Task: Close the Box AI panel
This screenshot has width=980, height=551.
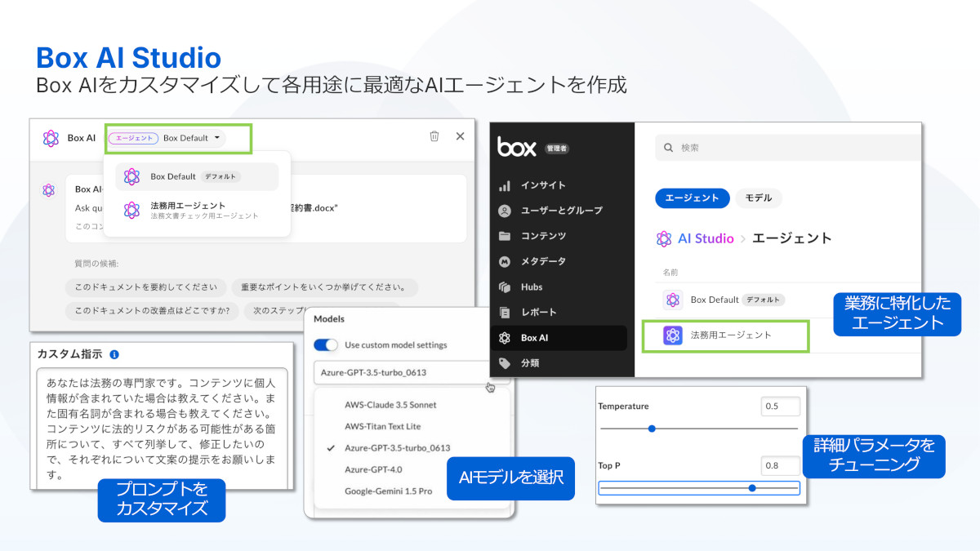Action: pos(460,136)
